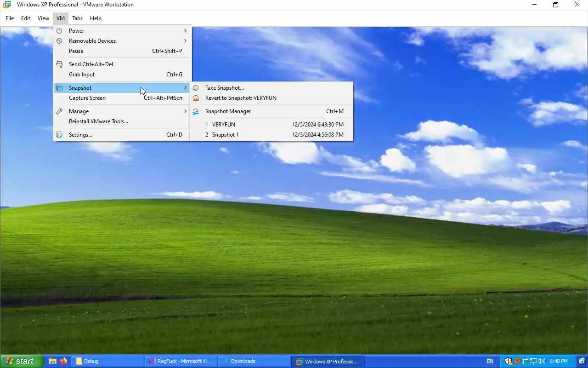The width and height of the screenshot is (588, 368).
Task: Click the VMware Workstation title bar icon
Action: click(x=7, y=5)
